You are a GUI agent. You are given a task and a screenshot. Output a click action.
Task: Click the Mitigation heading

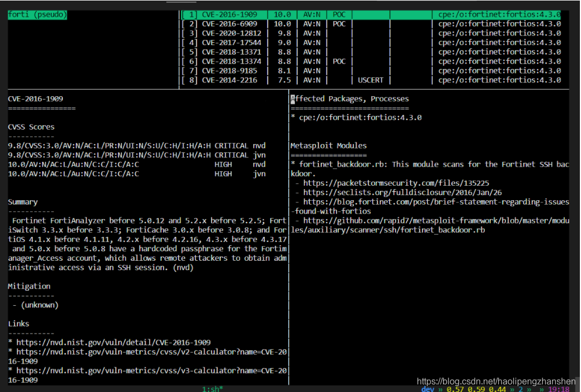(x=29, y=286)
